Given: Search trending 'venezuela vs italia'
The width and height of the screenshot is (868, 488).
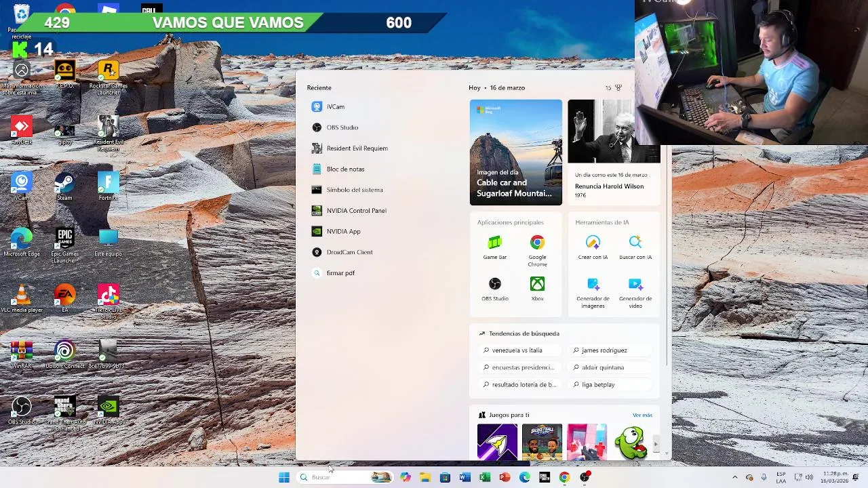Looking at the screenshot, I should pos(519,350).
